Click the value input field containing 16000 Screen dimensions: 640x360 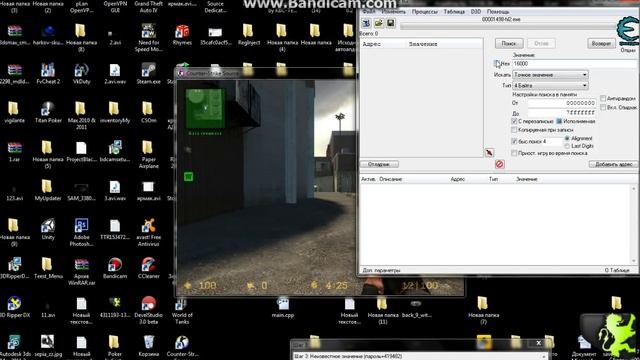click(x=575, y=64)
